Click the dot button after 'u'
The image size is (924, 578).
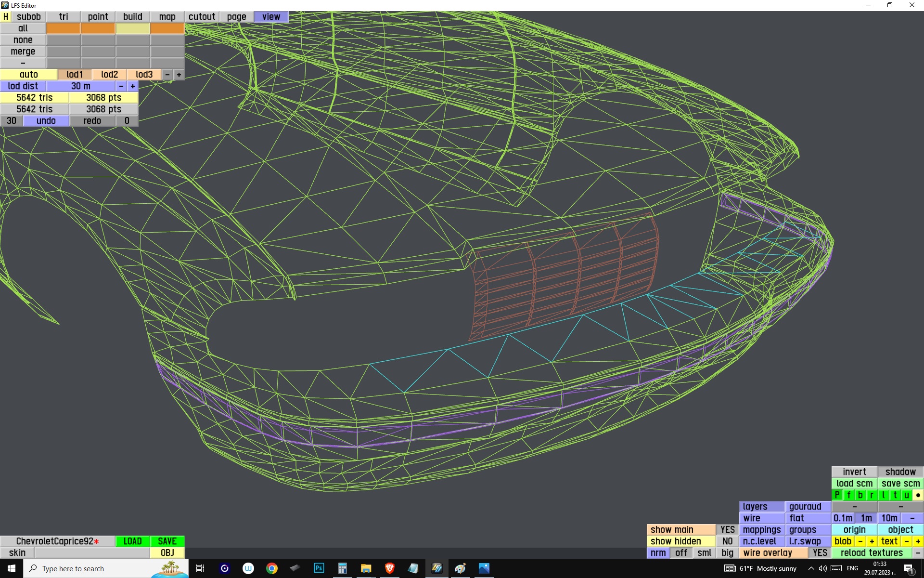[x=918, y=495]
